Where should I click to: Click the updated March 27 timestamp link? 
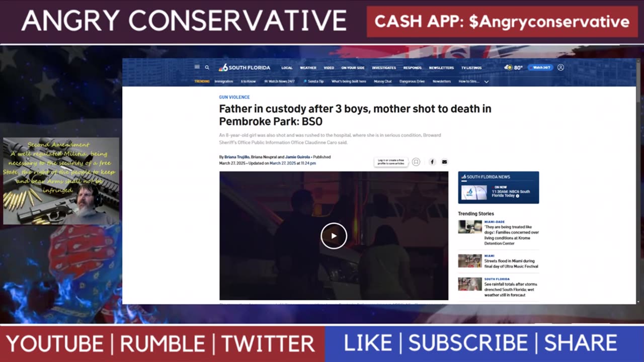293,163
